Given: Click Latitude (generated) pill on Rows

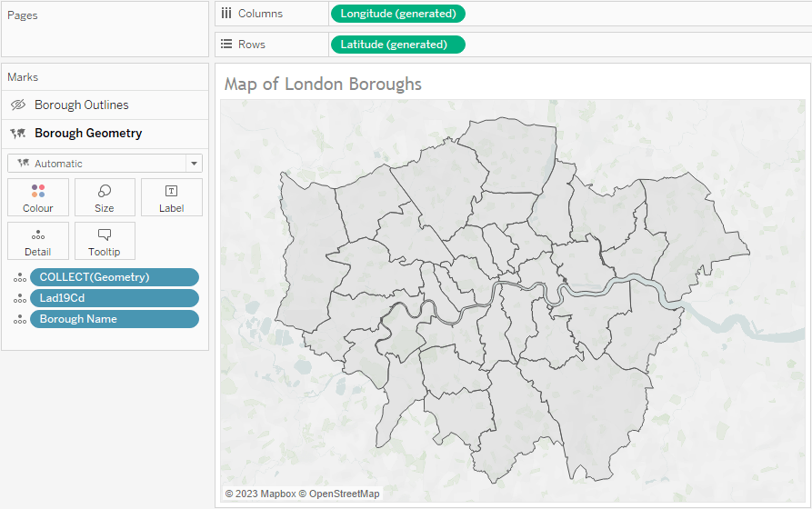Looking at the screenshot, I should pos(397,45).
